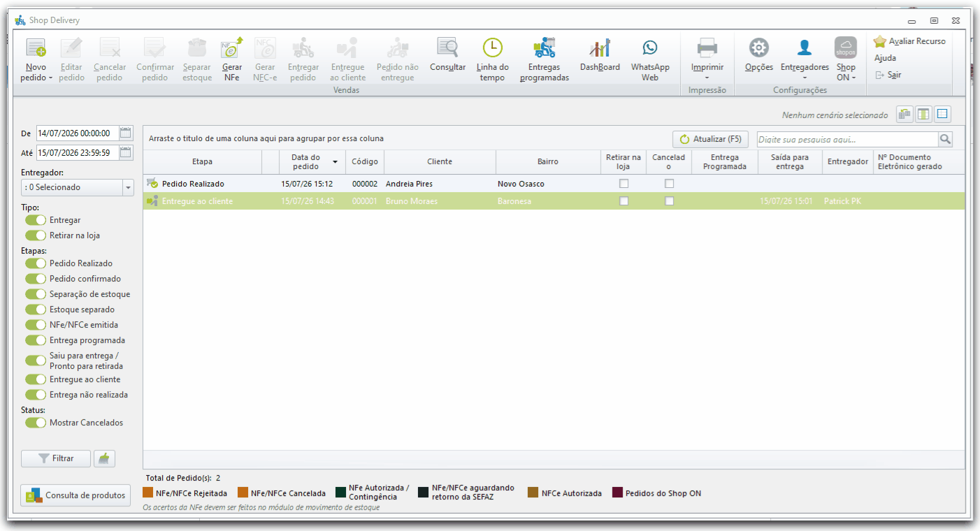Expand the Entregadores dropdown arrow

tap(805, 78)
